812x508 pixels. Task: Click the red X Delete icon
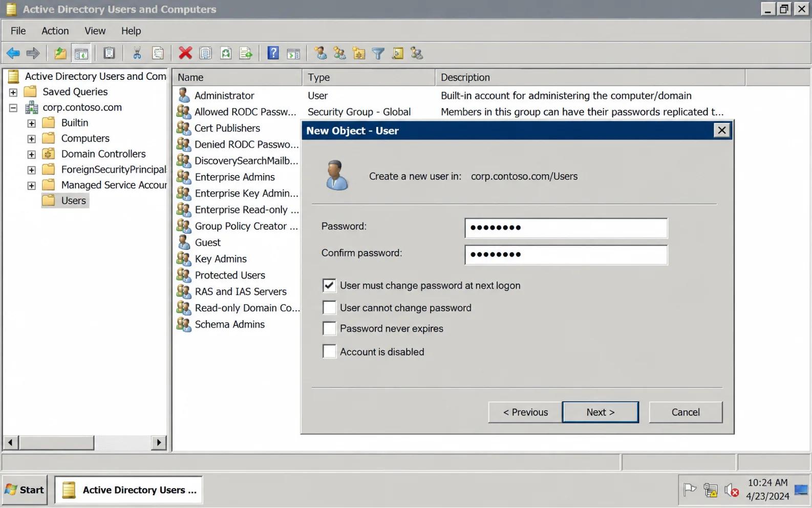point(185,53)
